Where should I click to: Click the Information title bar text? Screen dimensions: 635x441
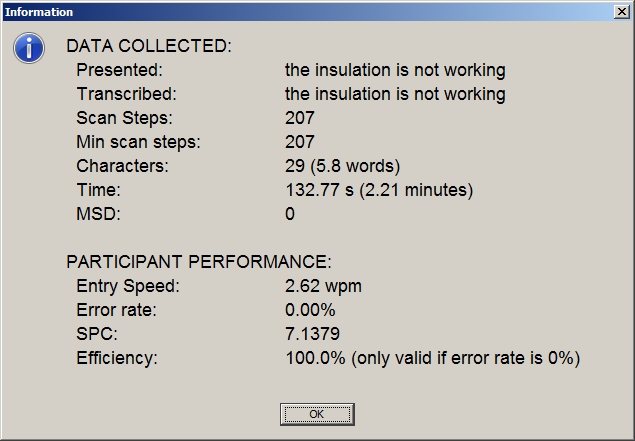(x=39, y=12)
